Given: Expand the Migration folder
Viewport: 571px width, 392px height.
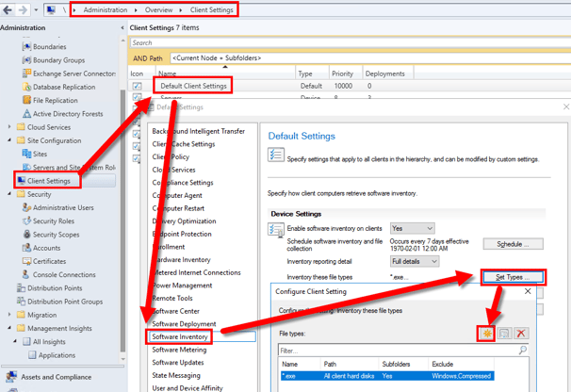Looking at the screenshot, I should pos(9,315).
